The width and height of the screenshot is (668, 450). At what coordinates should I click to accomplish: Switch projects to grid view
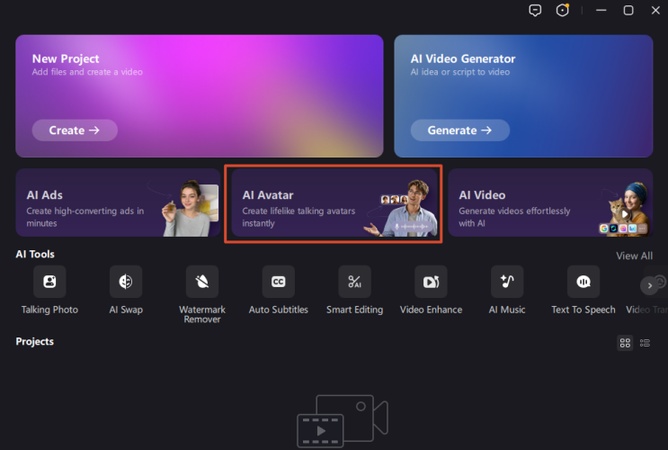point(625,343)
